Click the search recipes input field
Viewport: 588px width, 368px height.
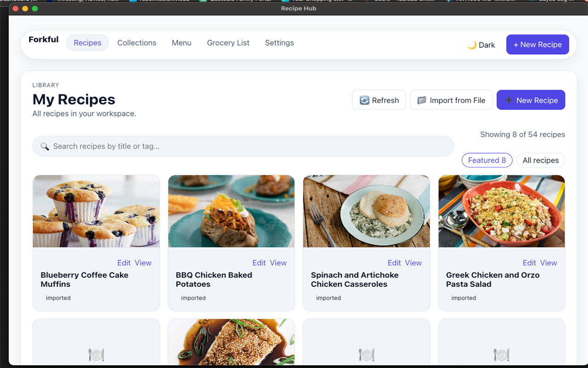(243, 146)
